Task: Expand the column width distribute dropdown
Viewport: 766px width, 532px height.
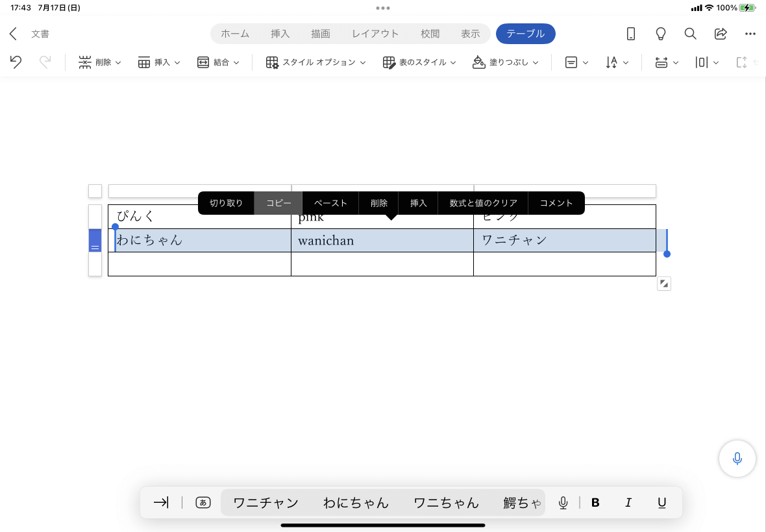Action: coord(707,62)
